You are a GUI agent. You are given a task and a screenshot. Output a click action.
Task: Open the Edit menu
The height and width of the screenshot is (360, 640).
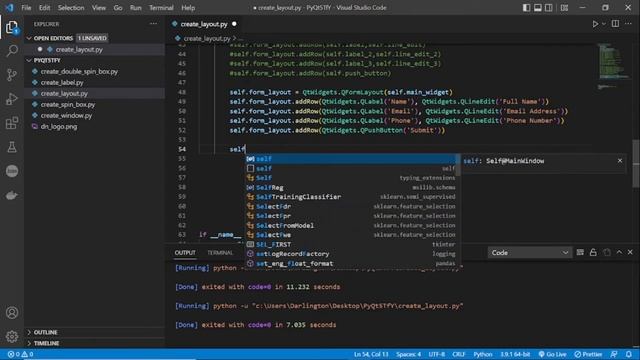click(44, 8)
